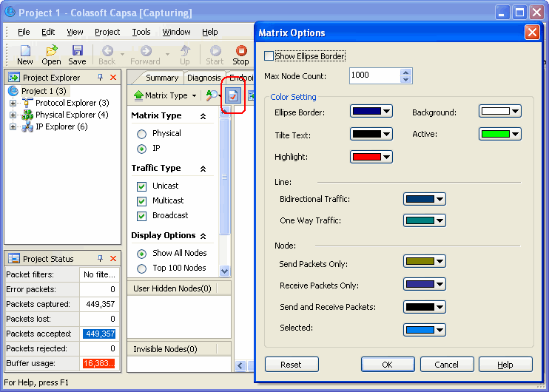549x392 pixels.
Task: Enable Show Ellipse Border checkbox
Action: tap(269, 56)
